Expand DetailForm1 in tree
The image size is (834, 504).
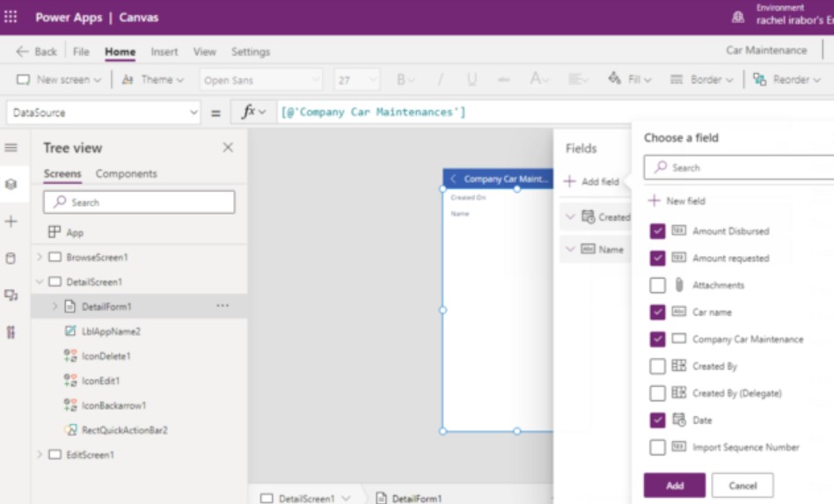(x=55, y=306)
